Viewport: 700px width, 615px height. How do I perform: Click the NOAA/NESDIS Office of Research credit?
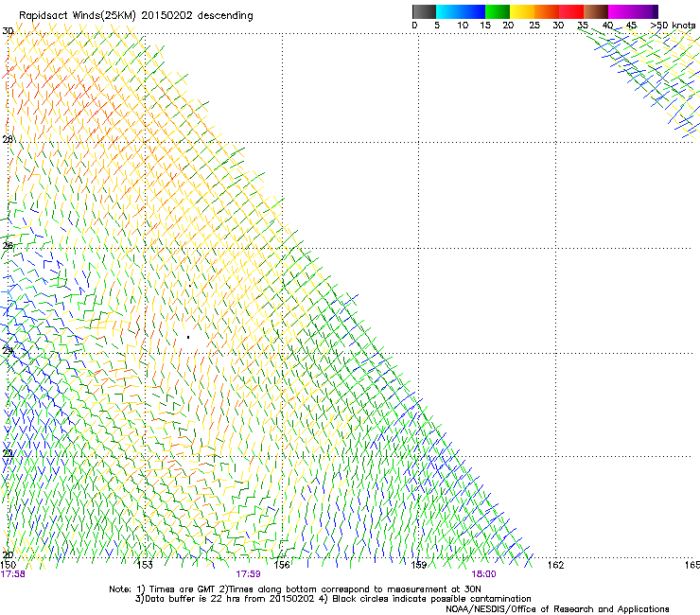coord(557,609)
